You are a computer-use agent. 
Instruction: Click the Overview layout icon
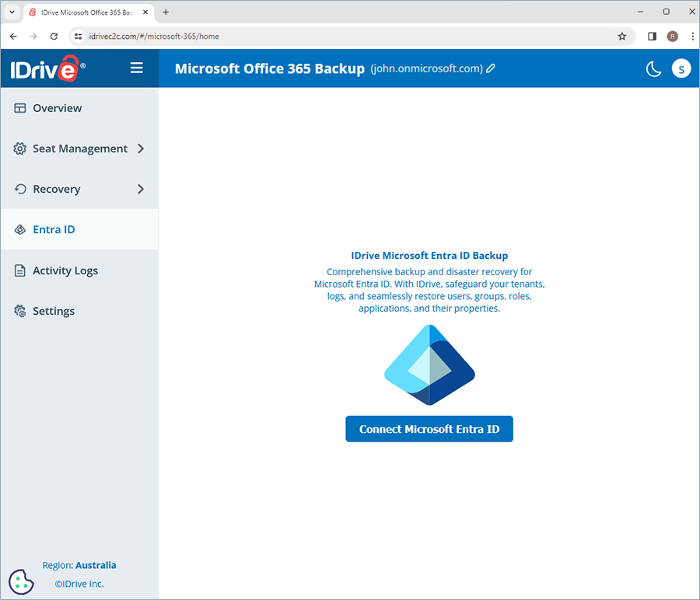(x=20, y=108)
